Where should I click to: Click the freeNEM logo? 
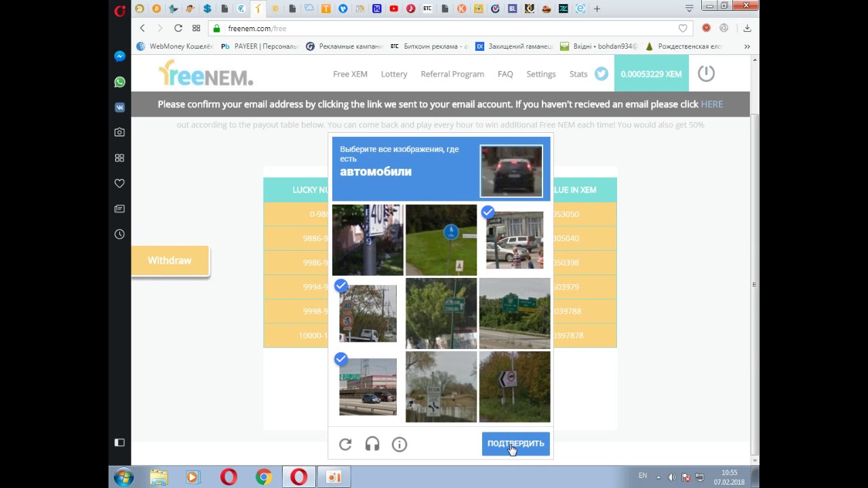tap(205, 73)
